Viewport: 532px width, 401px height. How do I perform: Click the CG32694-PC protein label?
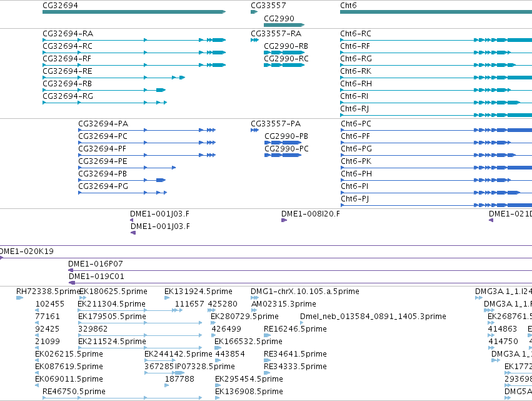click(103, 136)
